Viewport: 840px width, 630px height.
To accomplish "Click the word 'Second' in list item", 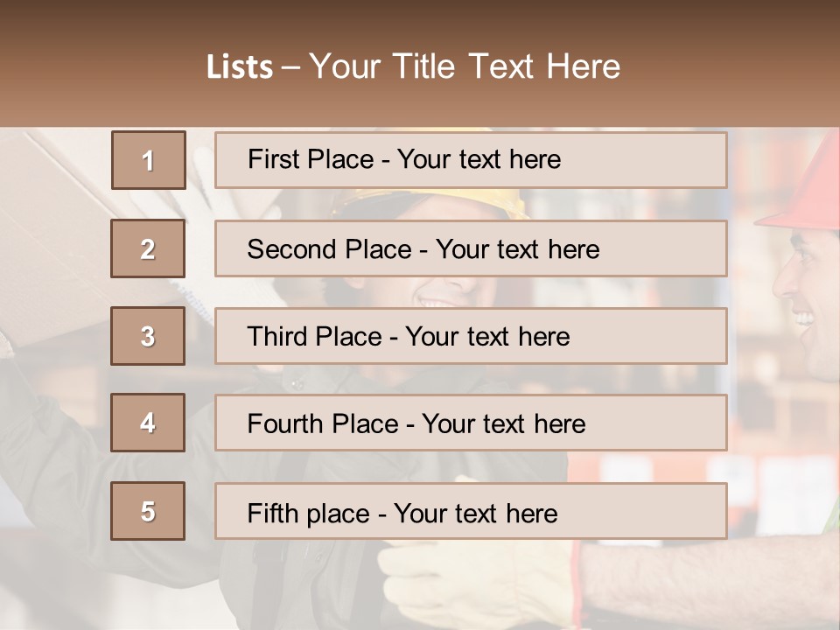I will pos(291,249).
